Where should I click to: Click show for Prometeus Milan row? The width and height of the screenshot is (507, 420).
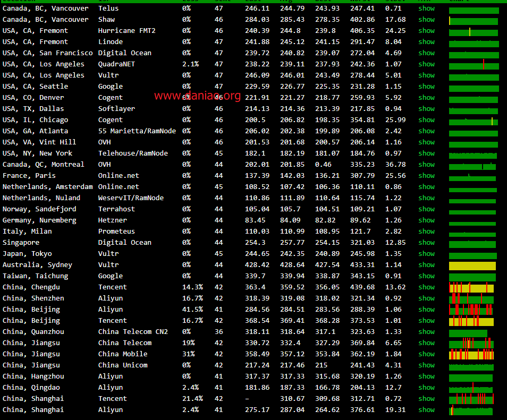427,232
